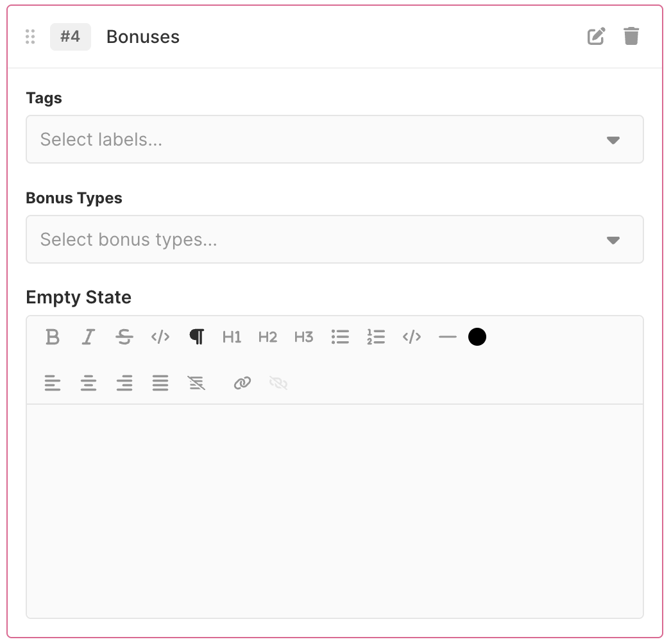Click the insert link icon
This screenshot has height=644, width=671.
(242, 384)
